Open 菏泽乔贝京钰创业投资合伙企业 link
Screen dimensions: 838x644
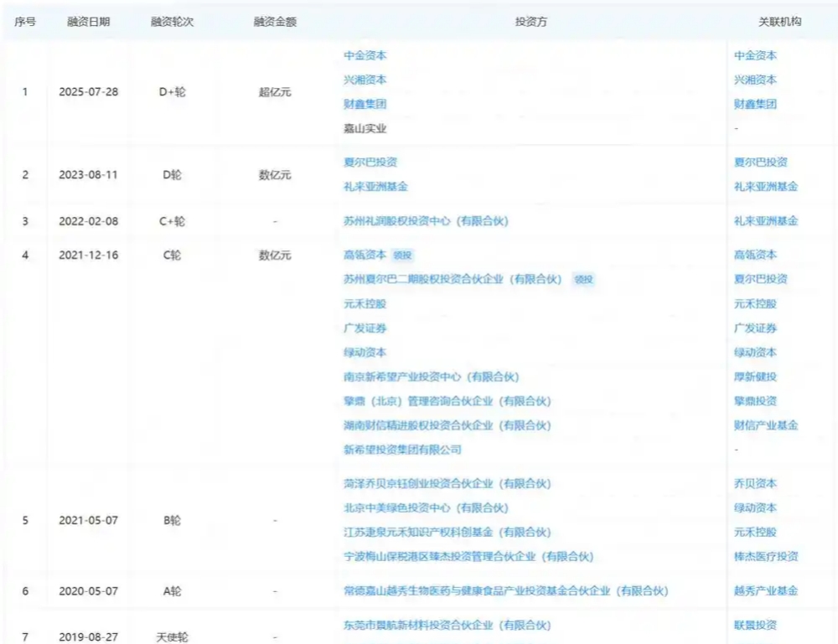[447, 484]
